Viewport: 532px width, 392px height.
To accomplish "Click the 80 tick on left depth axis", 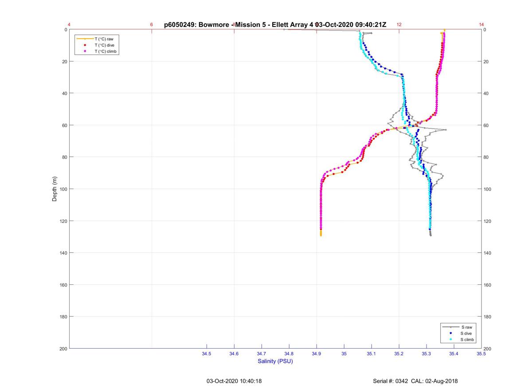I will click(64, 157).
